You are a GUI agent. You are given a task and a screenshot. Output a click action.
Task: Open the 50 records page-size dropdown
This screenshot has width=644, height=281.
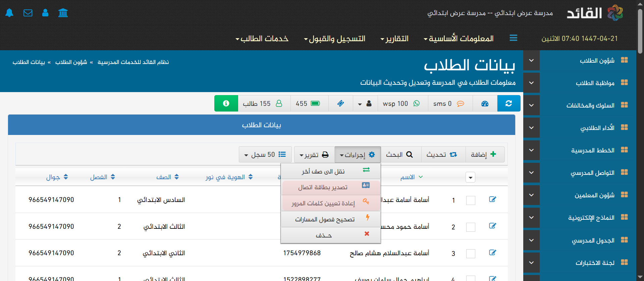[265, 154]
